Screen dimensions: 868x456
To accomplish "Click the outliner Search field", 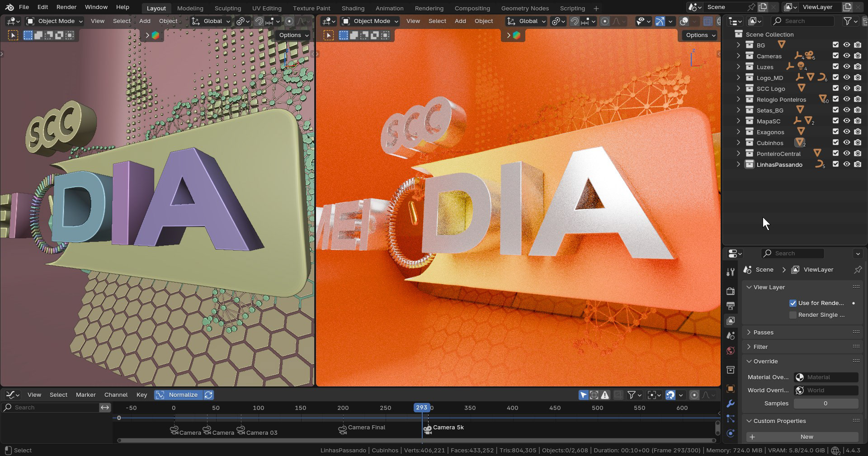I will [803, 21].
